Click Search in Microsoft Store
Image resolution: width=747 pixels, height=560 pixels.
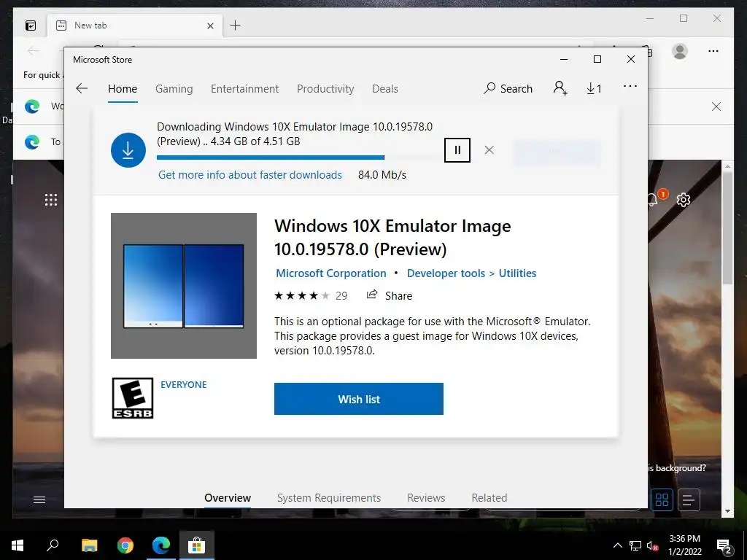tap(508, 88)
